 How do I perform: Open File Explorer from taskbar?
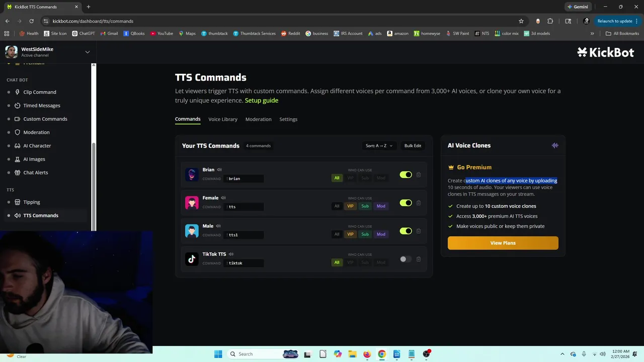(x=352, y=354)
